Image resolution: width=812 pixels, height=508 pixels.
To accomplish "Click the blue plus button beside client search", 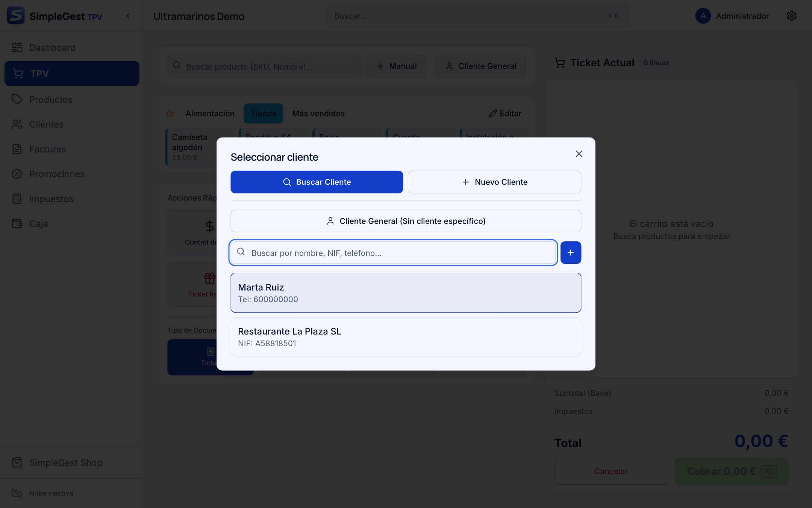I will click(x=571, y=253).
